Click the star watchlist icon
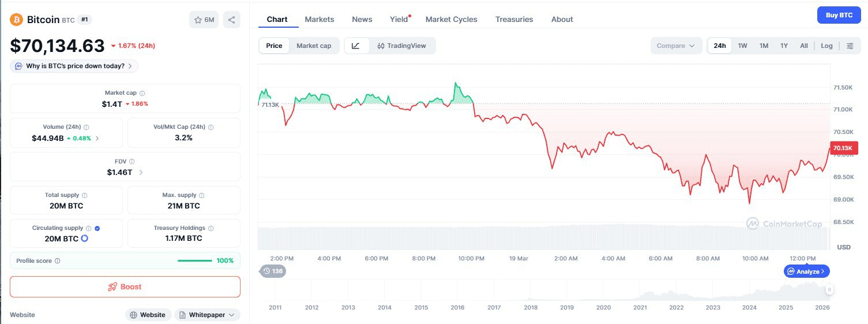This screenshot has width=868, height=324. point(198,20)
